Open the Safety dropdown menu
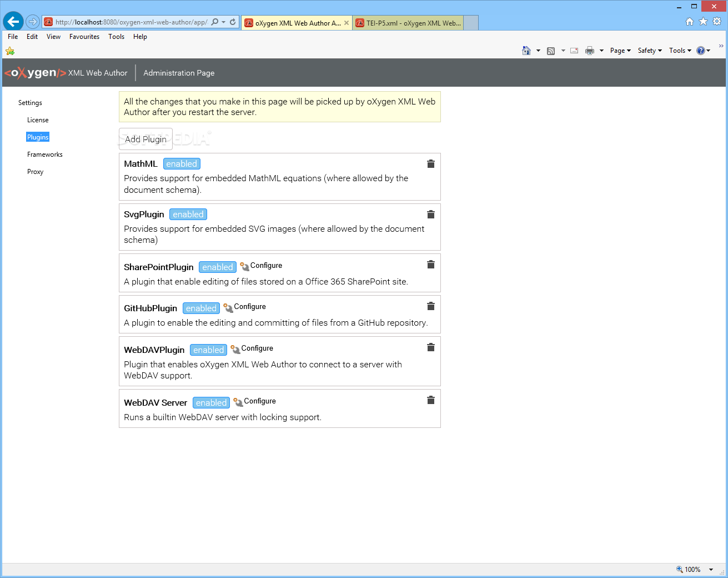 pyautogui.click(x=650, y=51)
